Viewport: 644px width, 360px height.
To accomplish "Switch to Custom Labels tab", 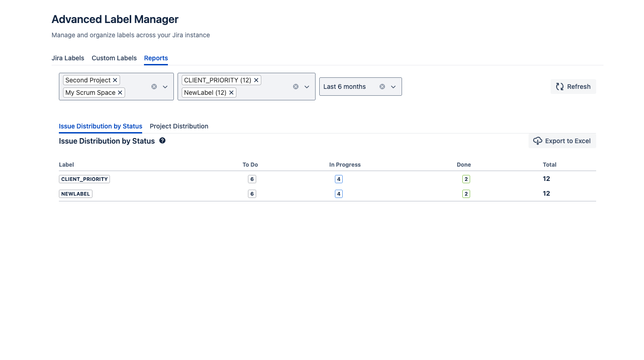I will pyautogui.click(x=114, y=58).
